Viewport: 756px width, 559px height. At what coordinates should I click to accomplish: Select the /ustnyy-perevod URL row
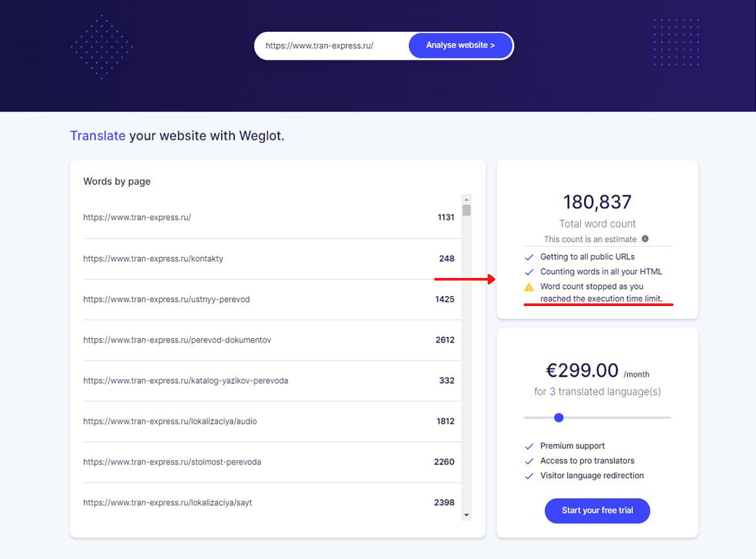pyautogui.click(x=272, y=299)
